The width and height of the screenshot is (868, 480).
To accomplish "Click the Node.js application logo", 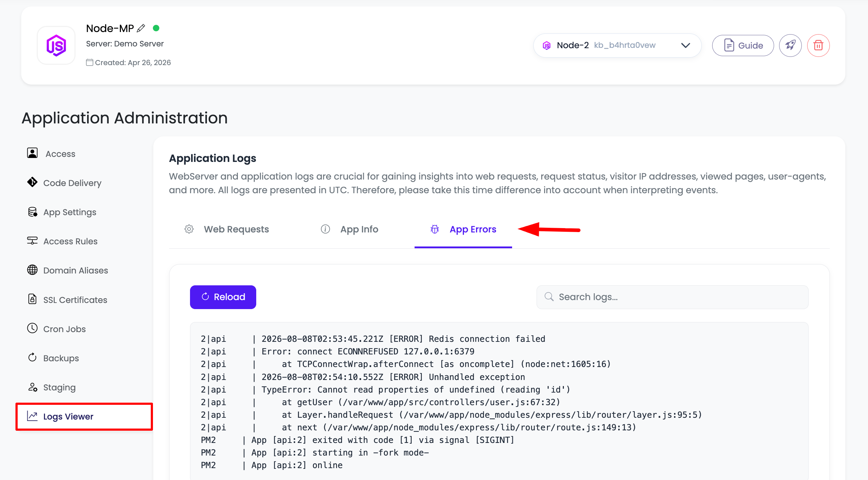I will pos(56,45).
